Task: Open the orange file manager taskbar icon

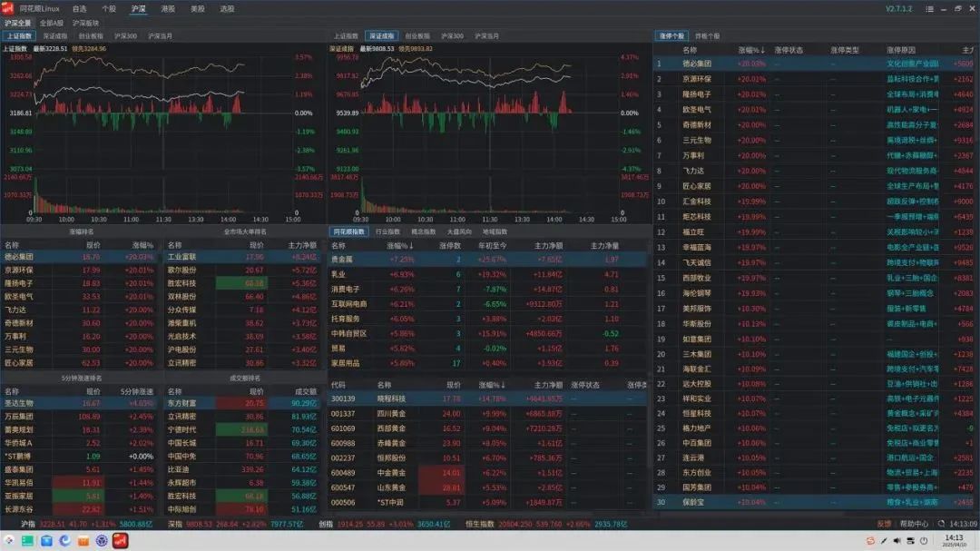Action: point(83,541)
